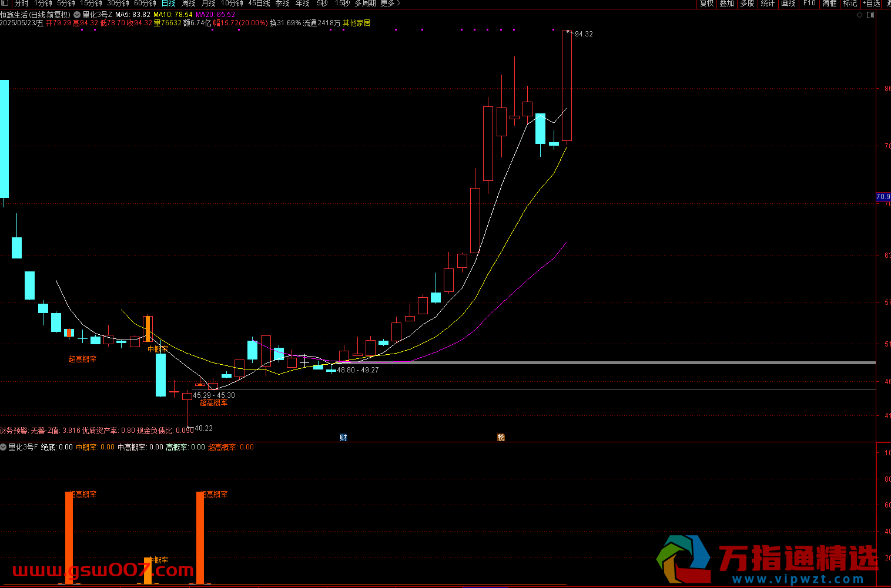The width and height of the screenshot is (891, 588).
Task: Click the 财 finance marker on the chart
Action: 343,437
